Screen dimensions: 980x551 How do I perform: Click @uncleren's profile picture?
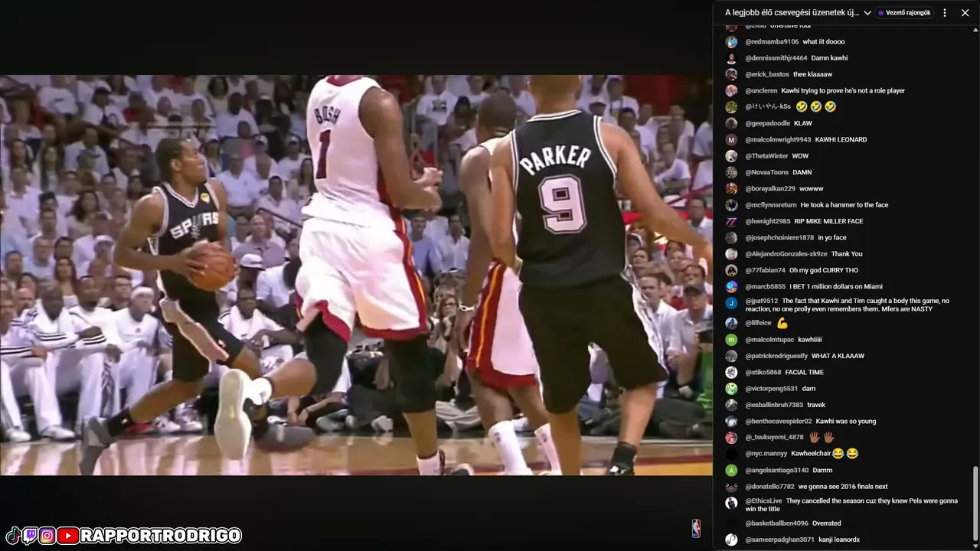pos(731,90)
